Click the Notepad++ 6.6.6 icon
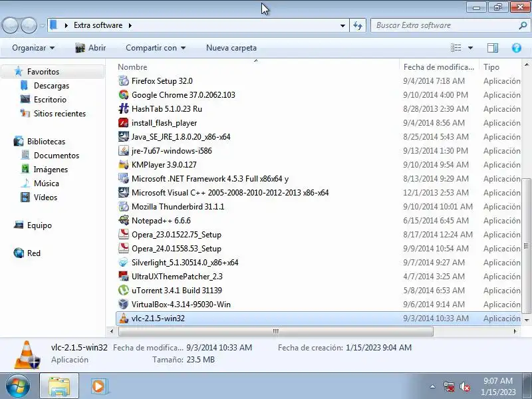532x399 pixels. tap(124, 220)
